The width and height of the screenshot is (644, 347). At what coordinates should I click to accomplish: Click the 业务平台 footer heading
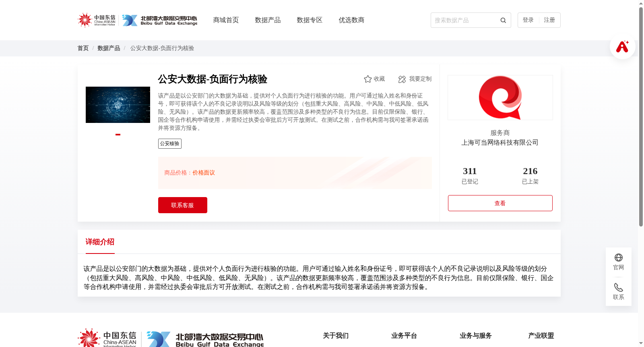click(404, 336)
